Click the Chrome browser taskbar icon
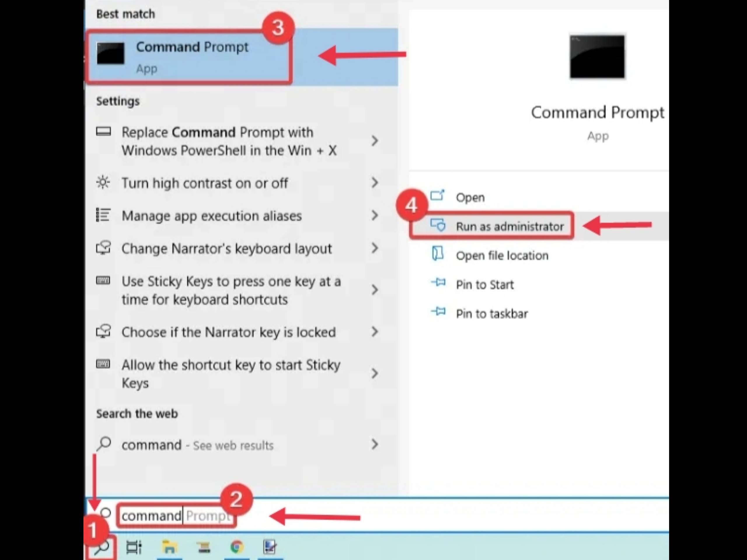Screen dimensions: 747x560 [235, 547]
